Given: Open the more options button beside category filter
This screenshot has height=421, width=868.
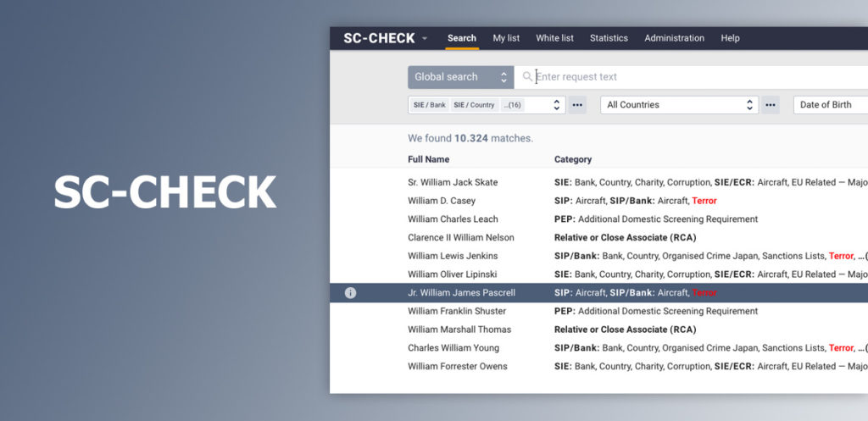Looking at the screenshot, I should coord(577,105).
